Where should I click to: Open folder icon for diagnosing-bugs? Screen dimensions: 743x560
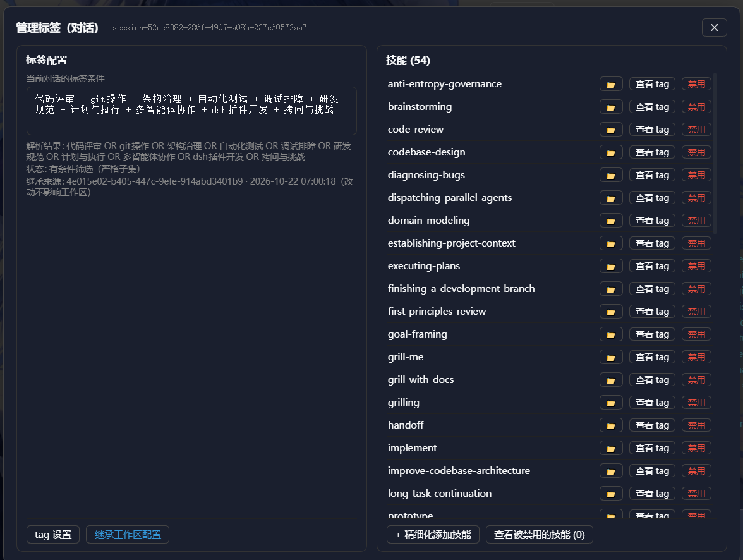coord(611,176)
